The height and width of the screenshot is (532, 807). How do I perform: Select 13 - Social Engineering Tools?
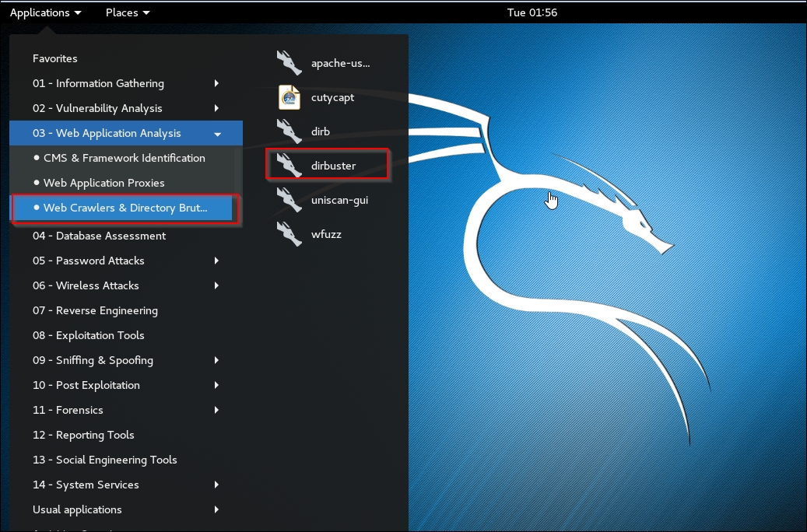tap(104, 460)
